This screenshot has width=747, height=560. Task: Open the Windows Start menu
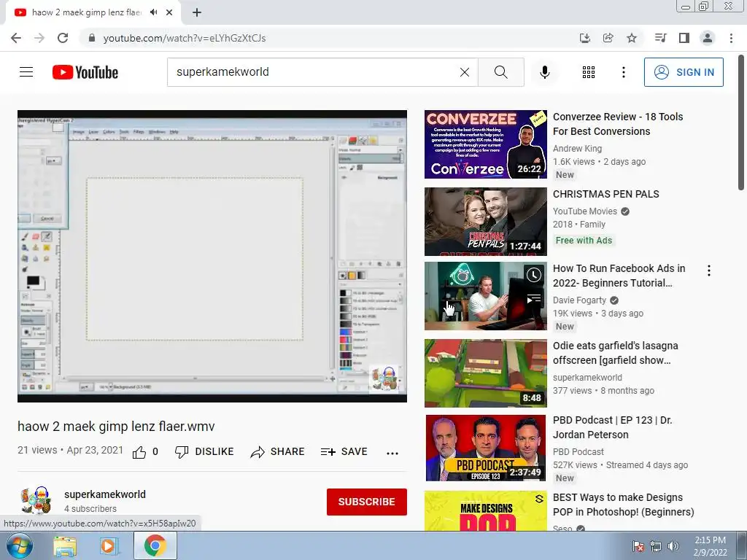[20, 545]
